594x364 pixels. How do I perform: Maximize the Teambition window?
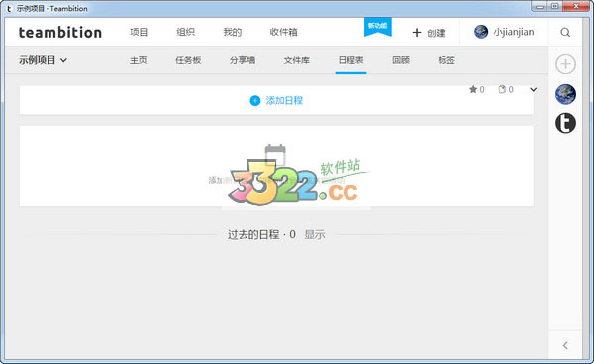click(x=555, y=7)
